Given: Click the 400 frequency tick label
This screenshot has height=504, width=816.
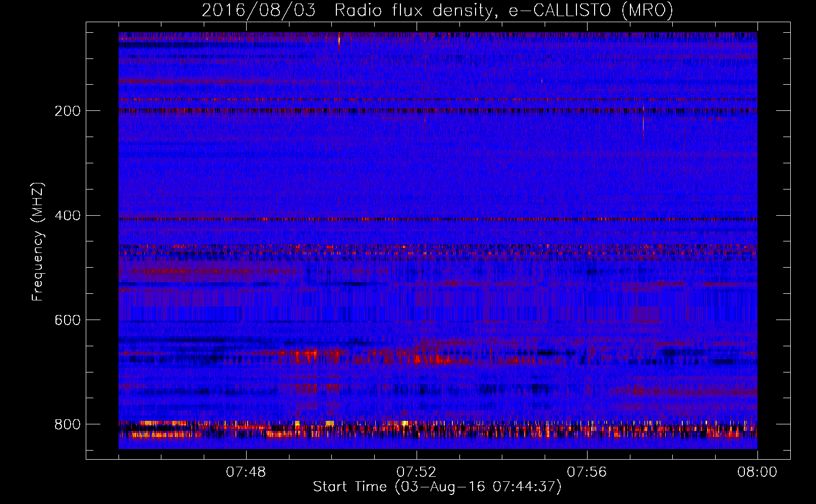Looking at the screenshot, I should (x=68, y=216).
